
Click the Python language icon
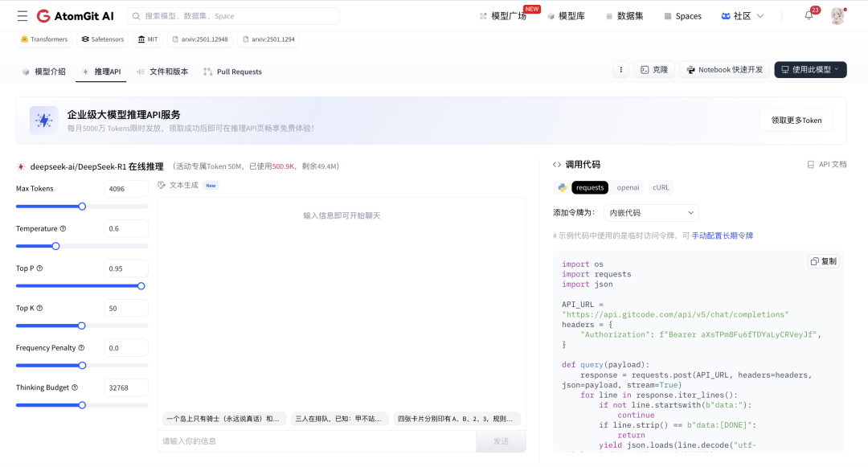click(x=562, y=187)
